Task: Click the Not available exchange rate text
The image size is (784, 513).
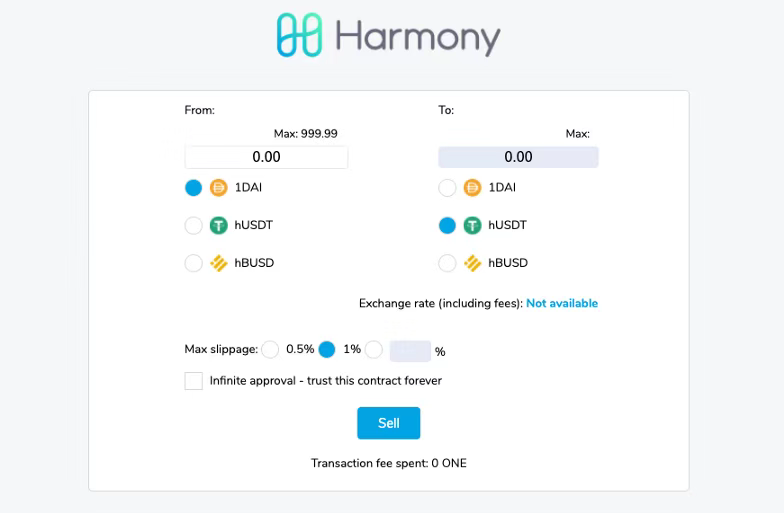Action: pos(562,303)
